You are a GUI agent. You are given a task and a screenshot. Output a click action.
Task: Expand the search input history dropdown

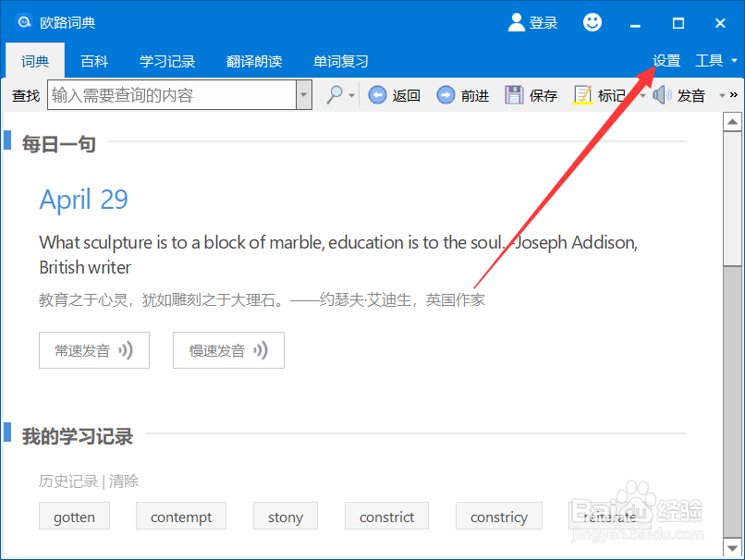(x=304, y=94)
